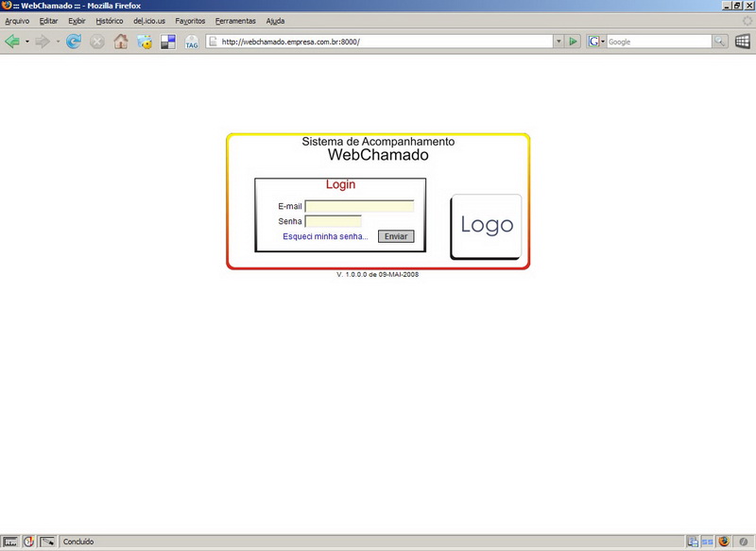Click the Forward arrow button
The width and height of the screenshot is (756, 551).
pyautogui.click(x=43, y=42)
